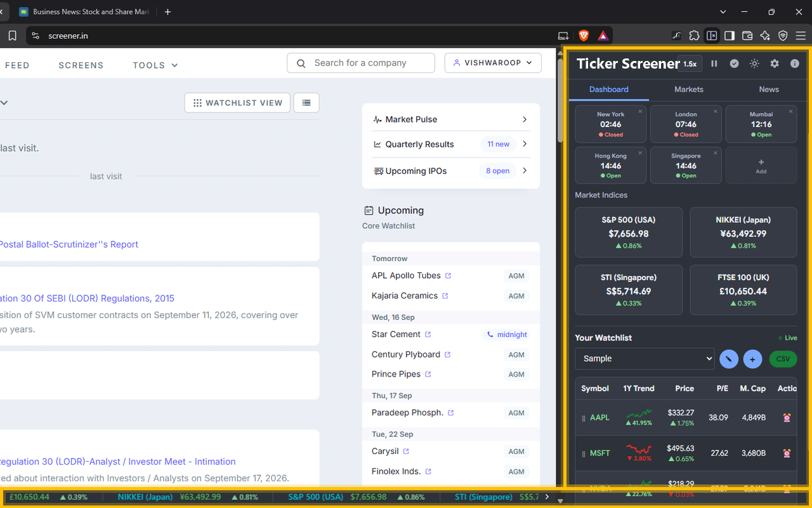View site information icon beside screener.in
Screen dimensions: 812x508
point(36,36)
